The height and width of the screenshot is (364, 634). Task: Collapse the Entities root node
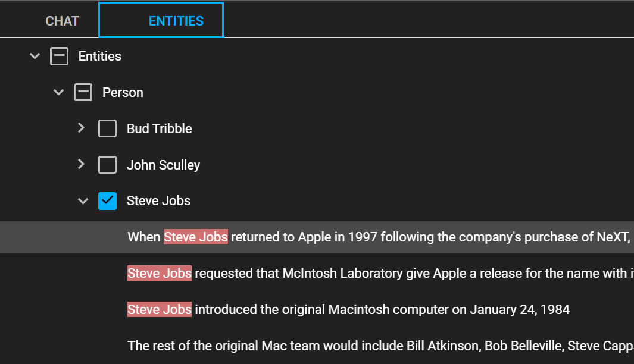click(35, 56)
